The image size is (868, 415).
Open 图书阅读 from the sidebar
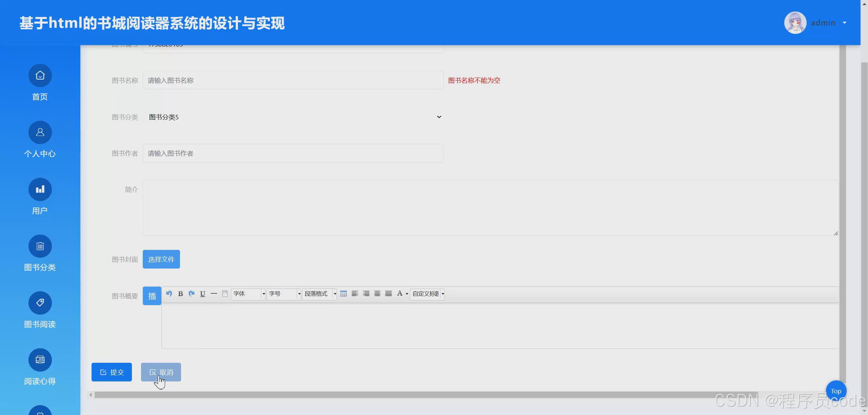coord(40,311)
